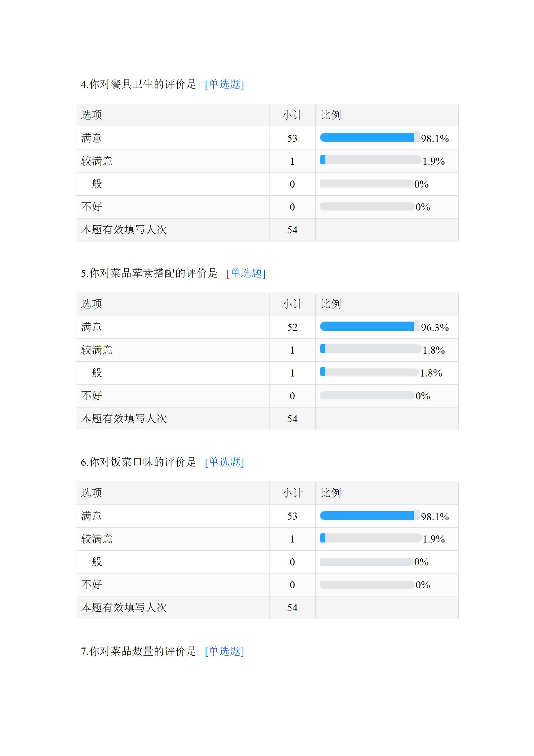
Task: Click the 0% bar for 一般 in question 6
Action: [x=366, y=562]
